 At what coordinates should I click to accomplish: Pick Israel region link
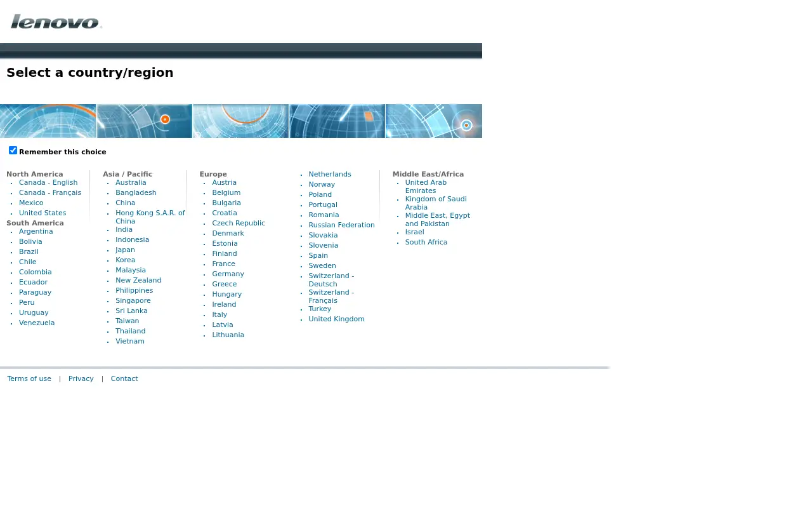415,232
